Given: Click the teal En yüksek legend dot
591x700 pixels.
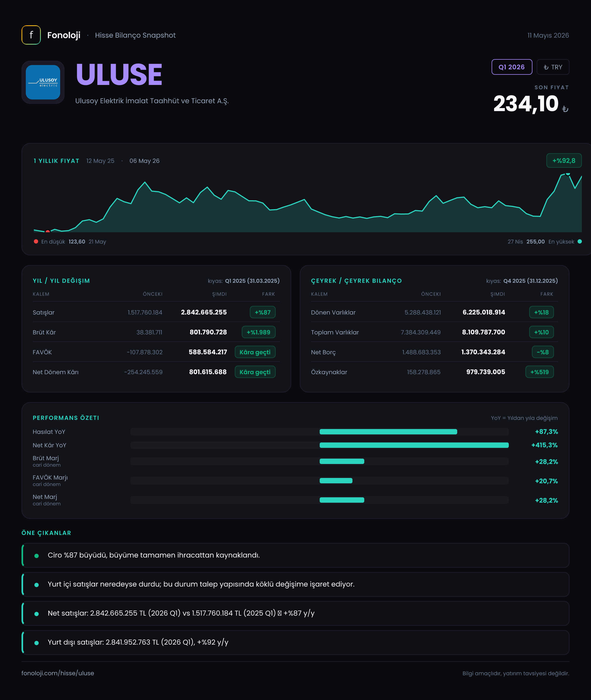Looking at the screenshot, I should (x=580, y=241).
